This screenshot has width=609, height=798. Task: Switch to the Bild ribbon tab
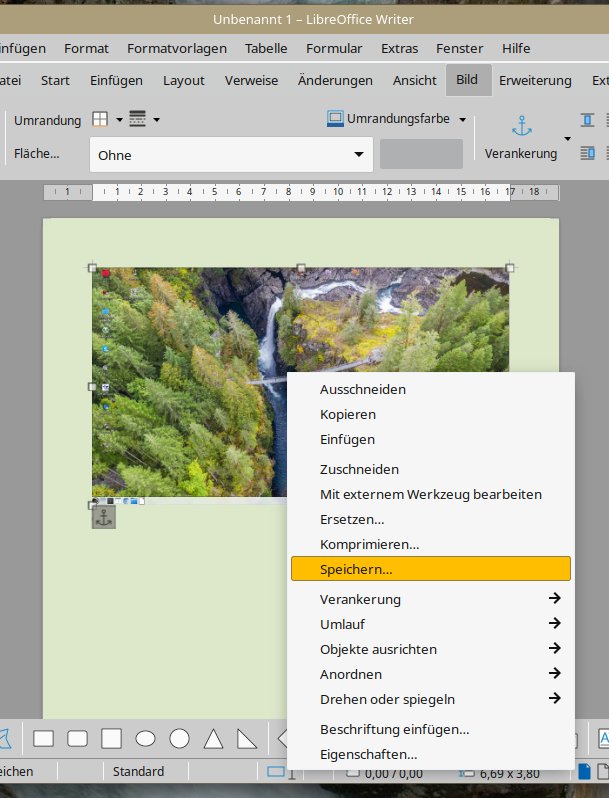tap(469, 80)
